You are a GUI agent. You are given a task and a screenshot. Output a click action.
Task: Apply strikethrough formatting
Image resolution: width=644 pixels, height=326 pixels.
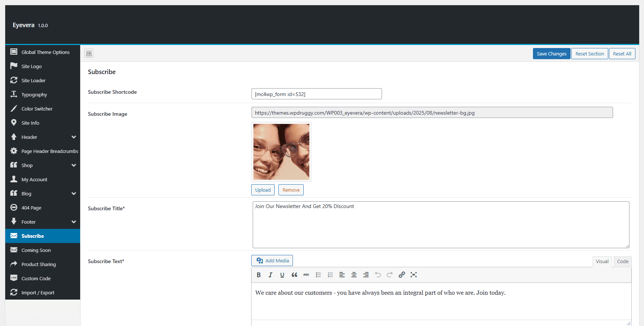point(306,275)
